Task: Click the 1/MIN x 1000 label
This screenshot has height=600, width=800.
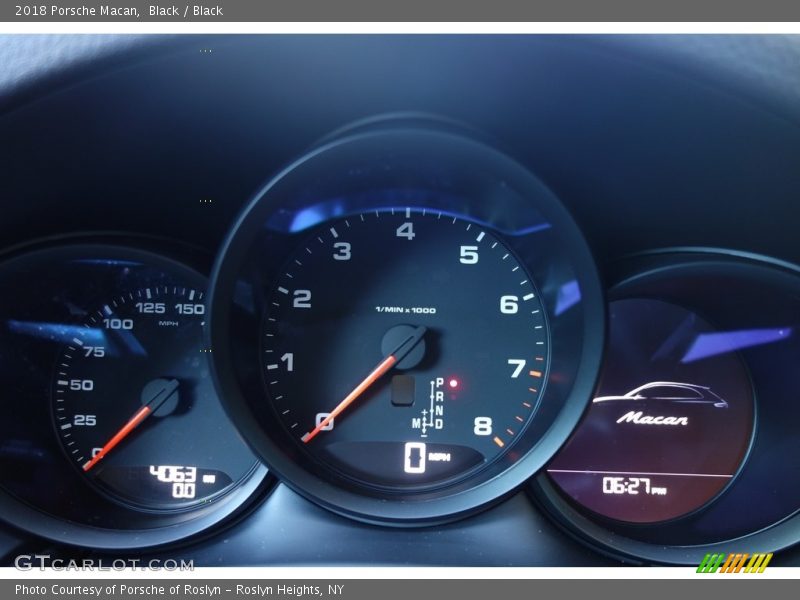Action: click(405, 310)
